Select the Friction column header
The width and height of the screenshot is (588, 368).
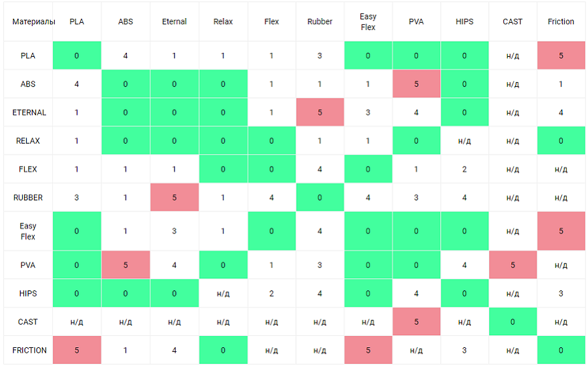(x=561, y=21)
